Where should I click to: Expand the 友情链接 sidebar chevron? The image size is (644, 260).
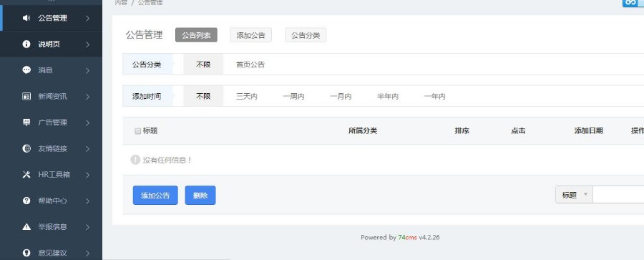(87, 148)
